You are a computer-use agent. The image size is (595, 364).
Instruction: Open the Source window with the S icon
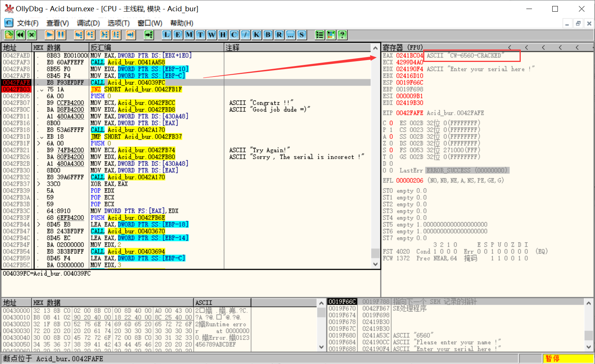coord(302,35)
